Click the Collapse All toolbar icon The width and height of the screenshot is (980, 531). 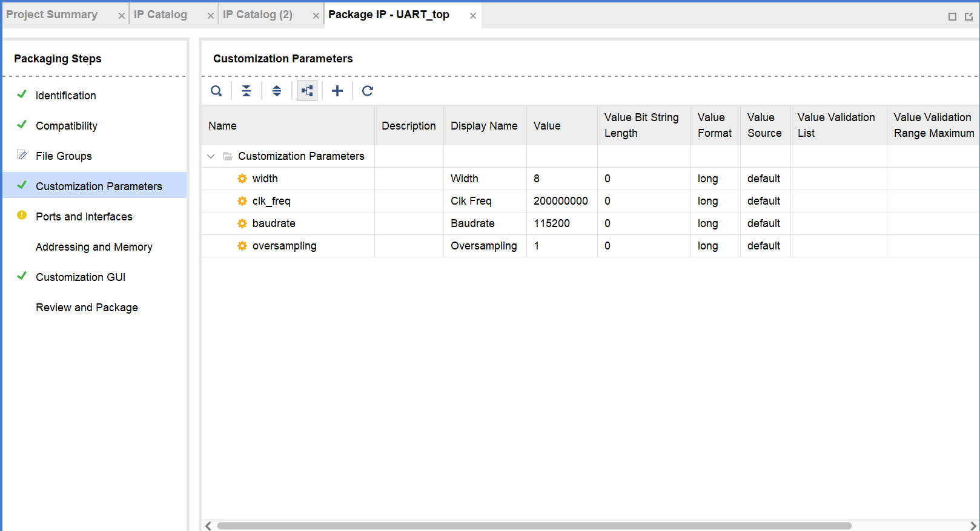[x=247, y=91]
